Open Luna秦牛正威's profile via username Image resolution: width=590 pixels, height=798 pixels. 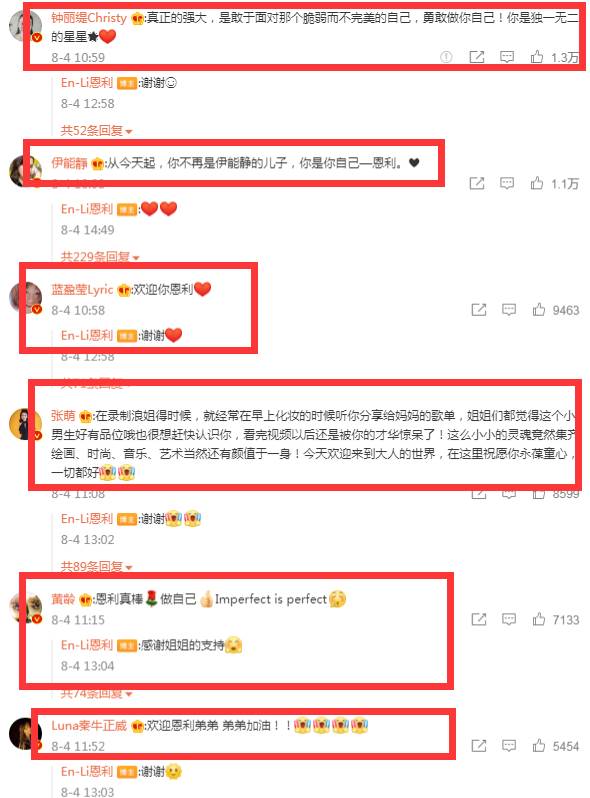(89, 725)
